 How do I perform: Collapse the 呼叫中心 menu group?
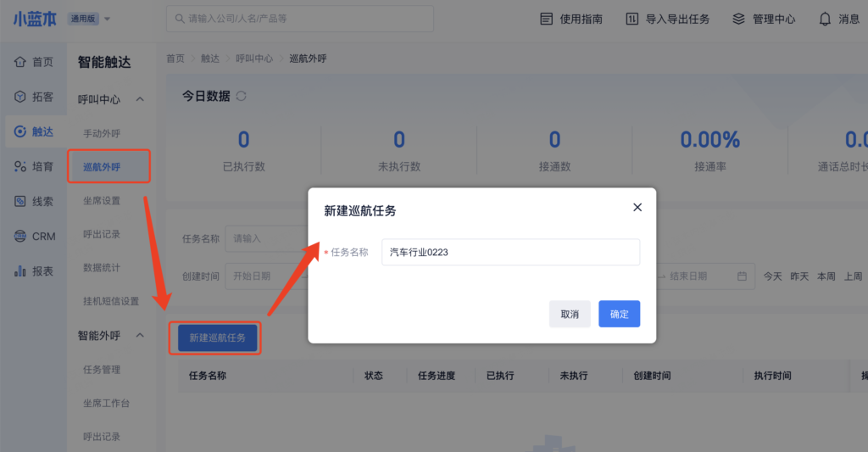(x=140, y=99)
